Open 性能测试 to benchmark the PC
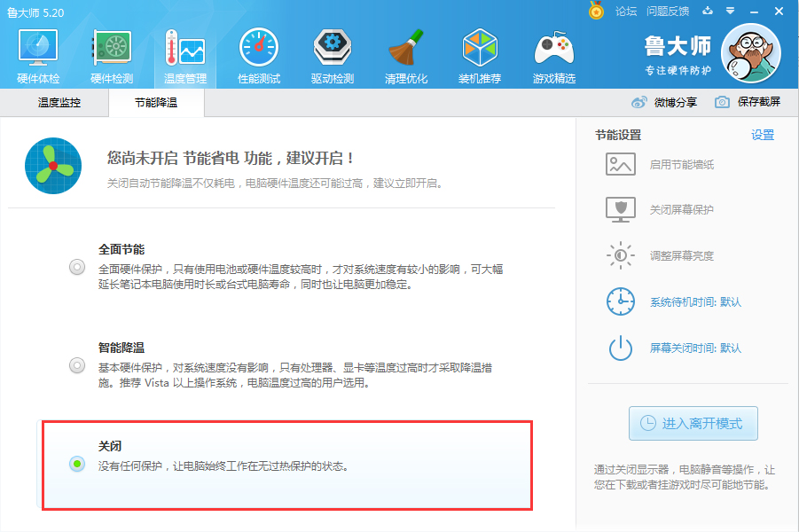 click(x=258, y=55)
